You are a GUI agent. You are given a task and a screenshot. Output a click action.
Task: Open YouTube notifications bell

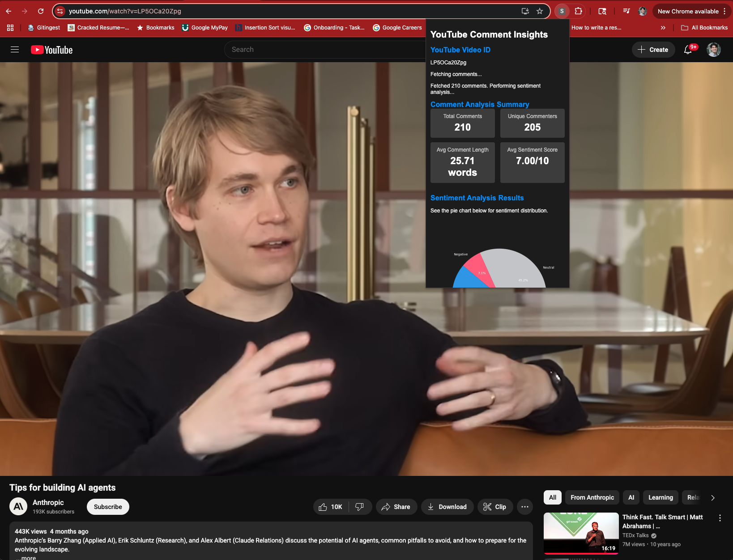pyautogui.click(x=687, y=50)
